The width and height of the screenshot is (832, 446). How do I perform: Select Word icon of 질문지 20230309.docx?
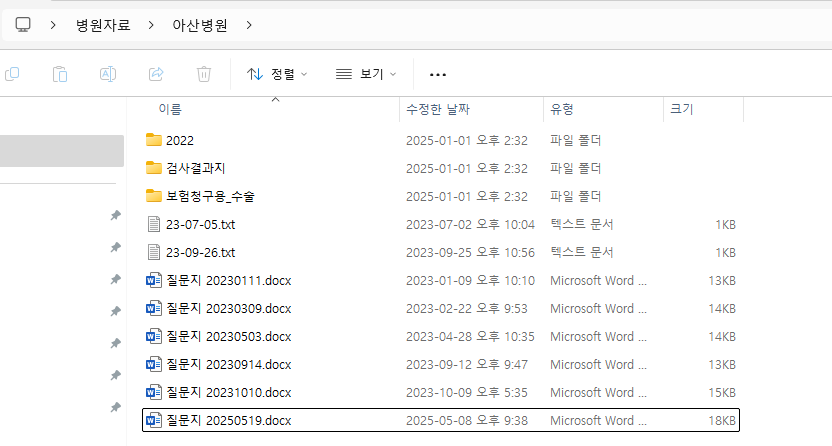154,309
